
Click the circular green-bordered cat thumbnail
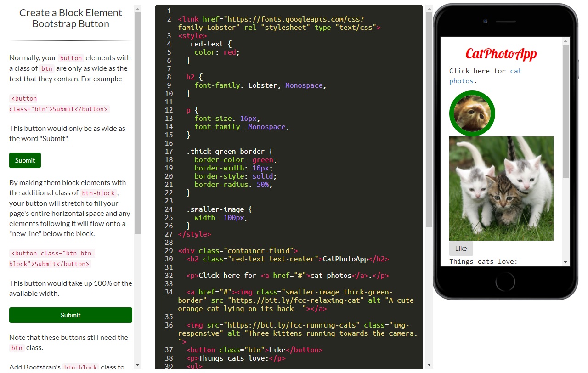click(x=472, y=113)
